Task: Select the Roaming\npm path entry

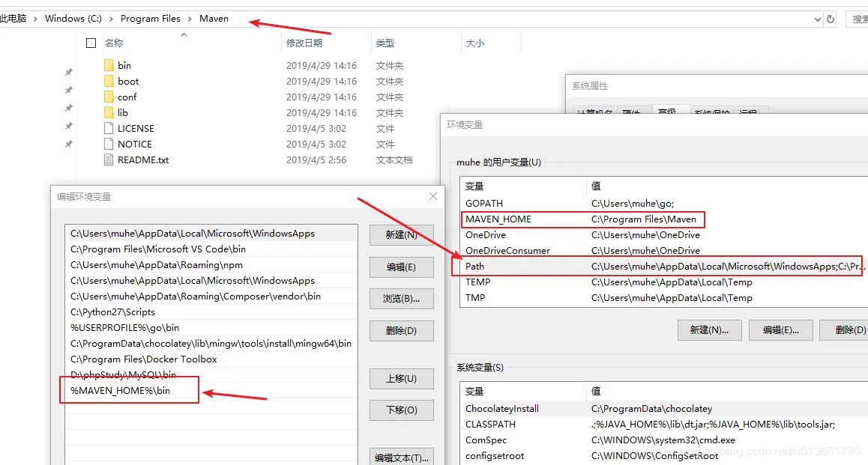Action: click(211, 265)
